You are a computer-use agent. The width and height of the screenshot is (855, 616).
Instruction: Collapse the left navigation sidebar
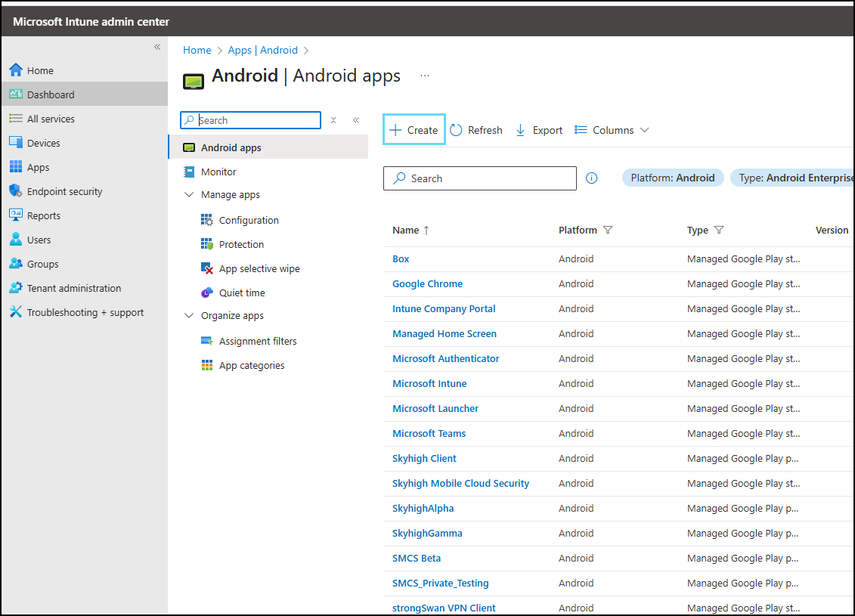point(157,47)
